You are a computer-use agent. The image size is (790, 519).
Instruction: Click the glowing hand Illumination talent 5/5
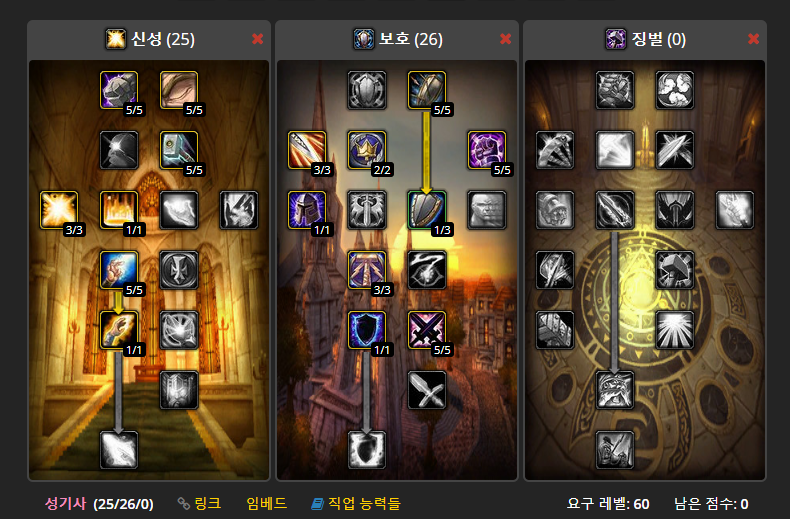(119, 270)
